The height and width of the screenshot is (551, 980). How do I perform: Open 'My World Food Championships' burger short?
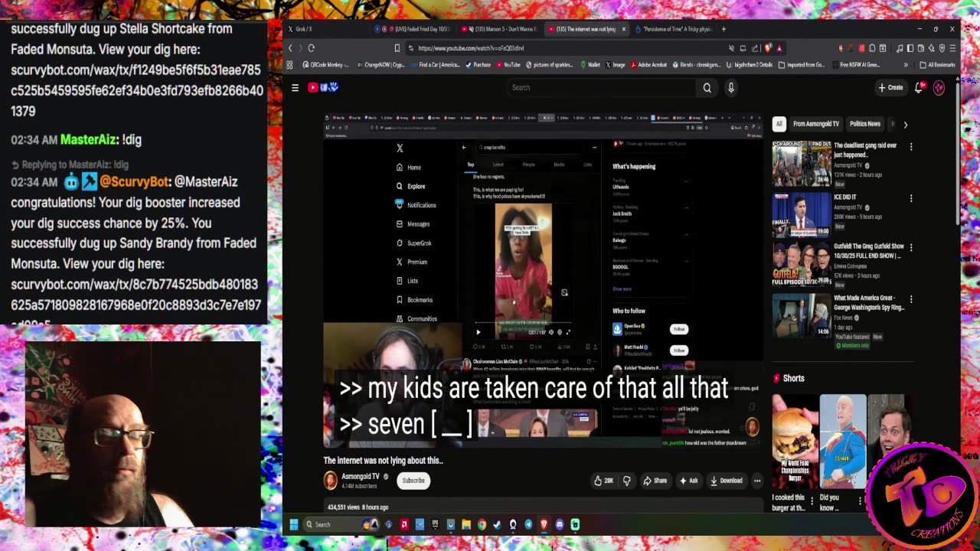pos(795,442)
